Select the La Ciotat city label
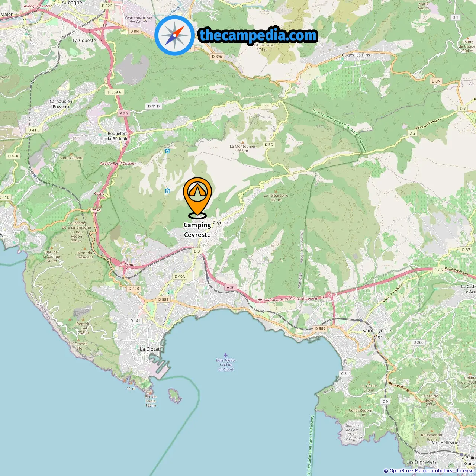 [149, 349]
